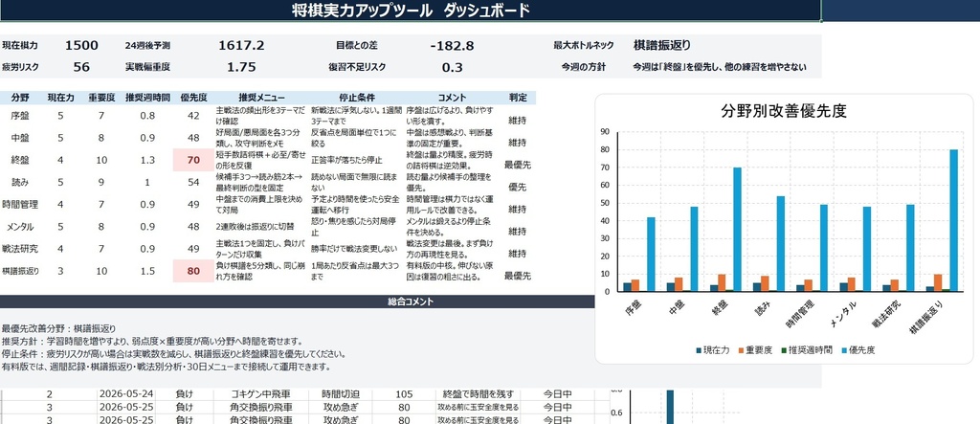Click the 24週後予測 label

pyautogui.click(x=147, y=46)
